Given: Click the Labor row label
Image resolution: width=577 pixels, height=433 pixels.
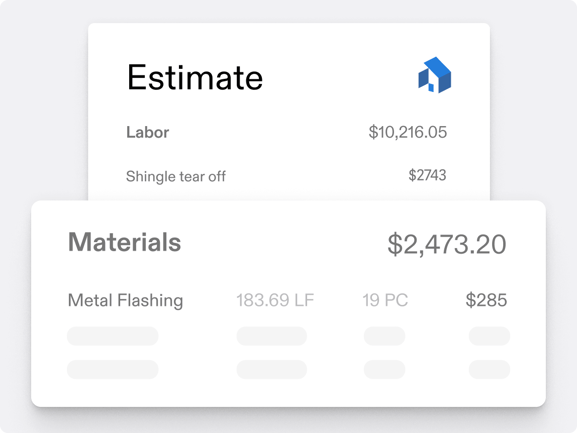Looking at the screenshot, I should tap(148, 132).
